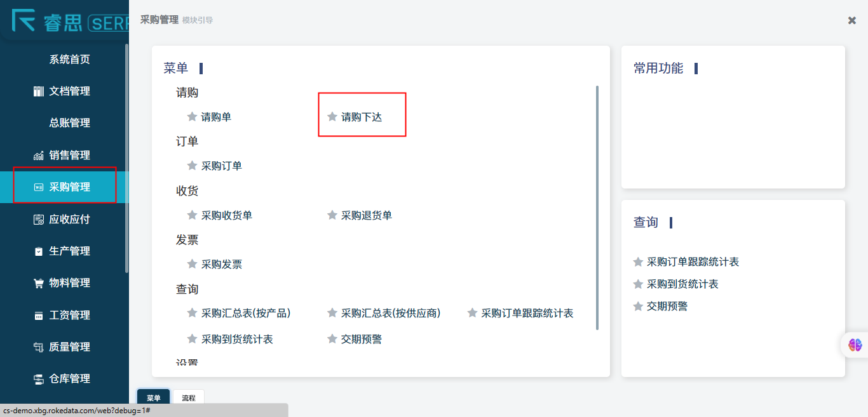The image size is (868, 417).
Task: Open 系统首页 in the sidebar
Action: [x=69, y=60]
